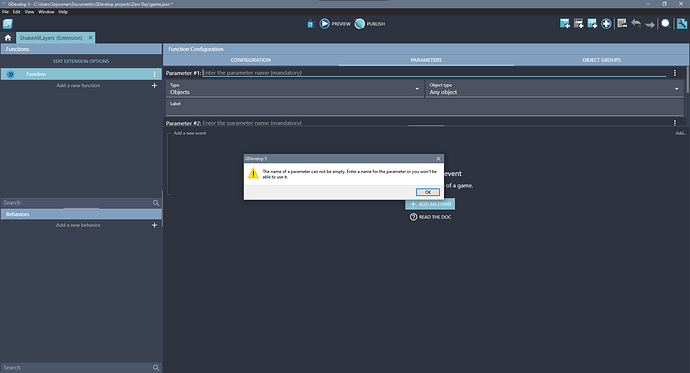Click the Parameter #1 name field

pyautogui.click(x=434, y=73)
